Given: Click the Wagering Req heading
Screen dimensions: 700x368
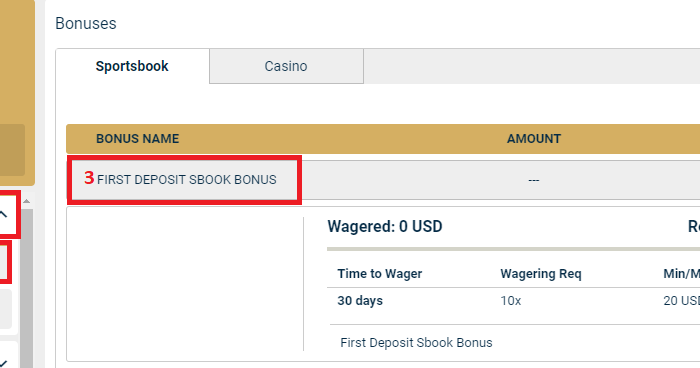Looking at the screenshot, I should click(541, 273).
